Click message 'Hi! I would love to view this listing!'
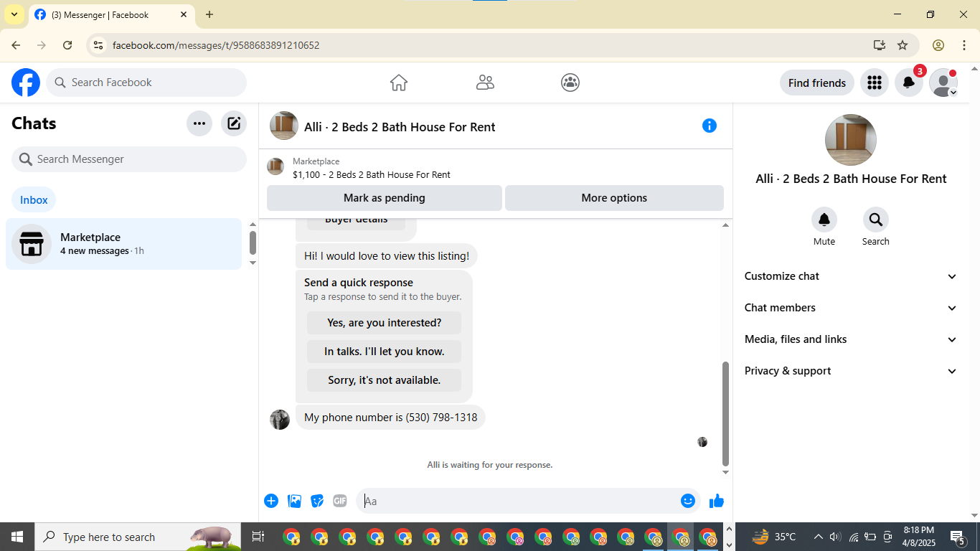 point(387,256)
